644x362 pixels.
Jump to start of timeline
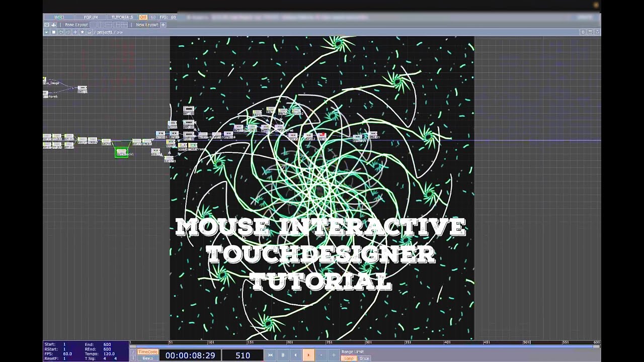270,355
